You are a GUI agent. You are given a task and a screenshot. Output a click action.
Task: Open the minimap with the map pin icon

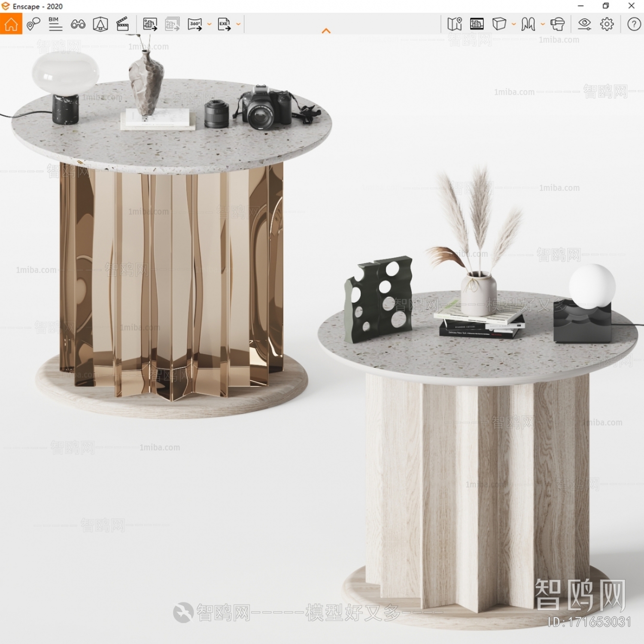pos(455,24)
